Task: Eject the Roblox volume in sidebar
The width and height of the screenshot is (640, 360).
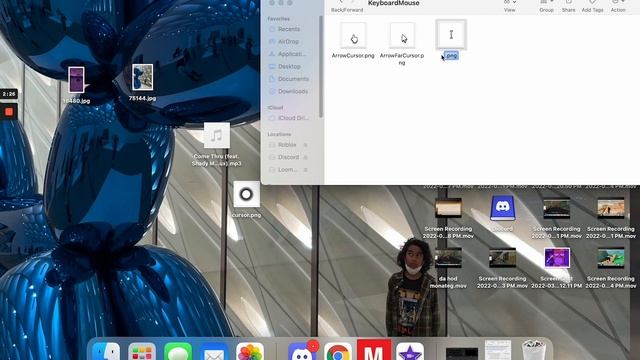Action: (305, 145)
